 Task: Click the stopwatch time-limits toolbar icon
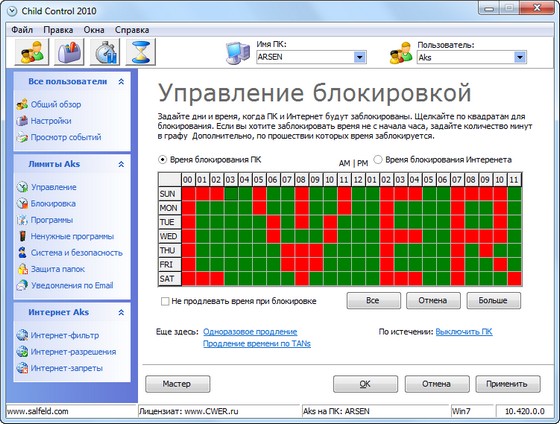[105, 52]
